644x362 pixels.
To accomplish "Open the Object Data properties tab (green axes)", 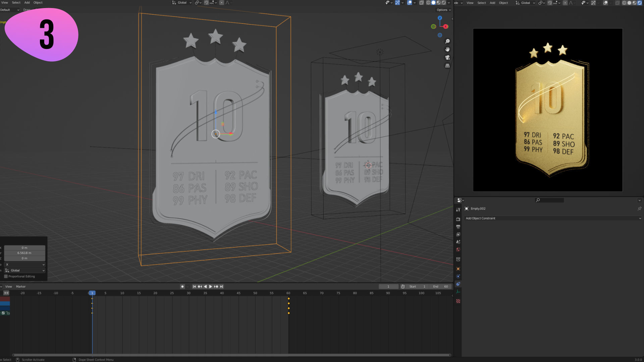I will coord(458,292).
